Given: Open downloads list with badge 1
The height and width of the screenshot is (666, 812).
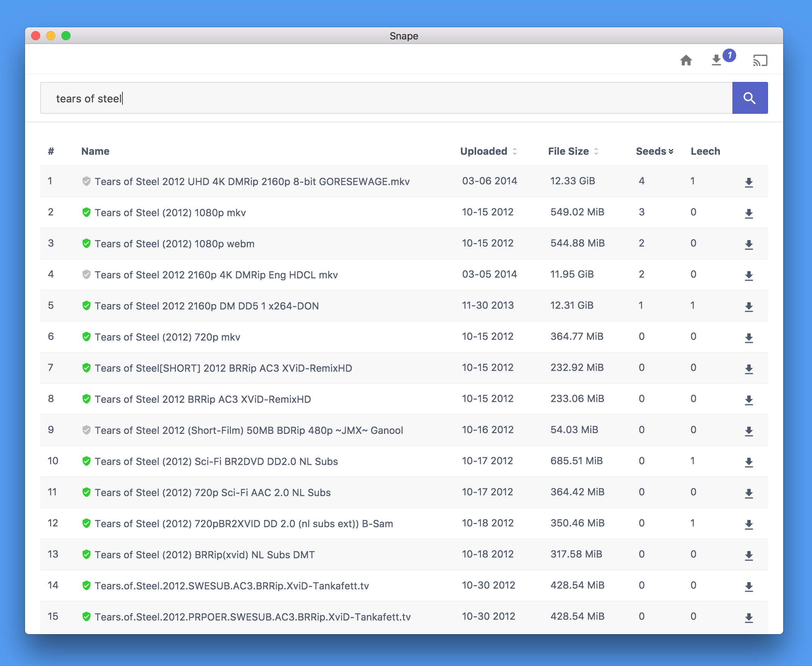Looking at the screenshot, I should pyautogui.click(x=717, y=60).
